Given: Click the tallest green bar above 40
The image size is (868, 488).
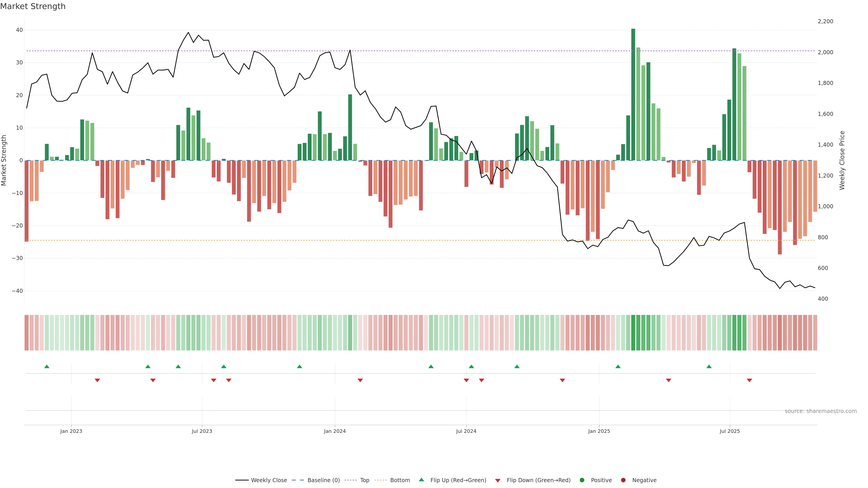Looking at the screenshot, I should point(633,94).
